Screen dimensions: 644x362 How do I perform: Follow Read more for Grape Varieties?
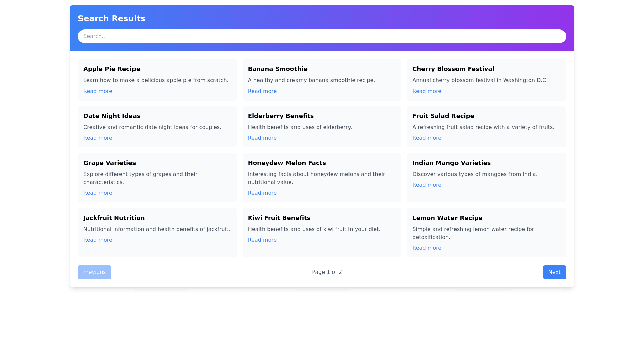tap(98, 193)
